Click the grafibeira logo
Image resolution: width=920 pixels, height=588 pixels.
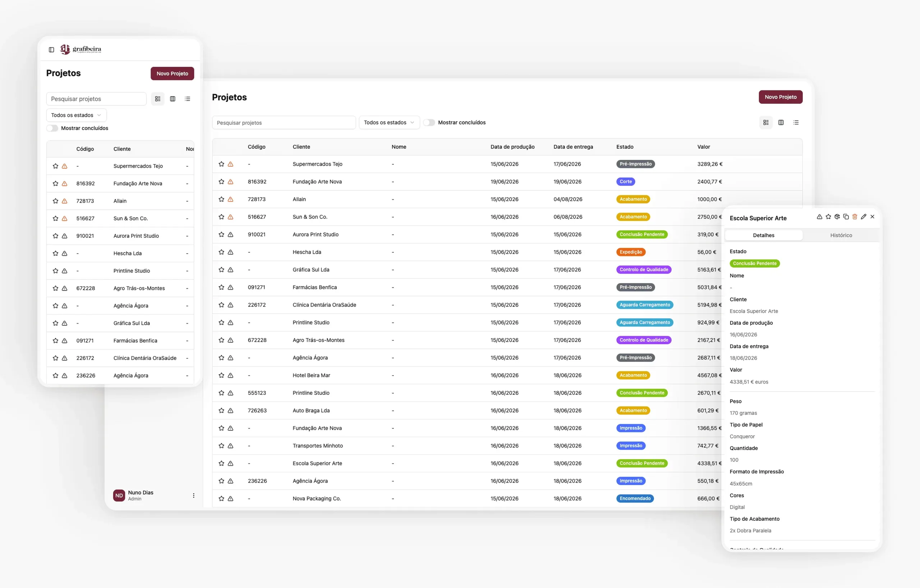pyautogui.click(x=81, y=49)
